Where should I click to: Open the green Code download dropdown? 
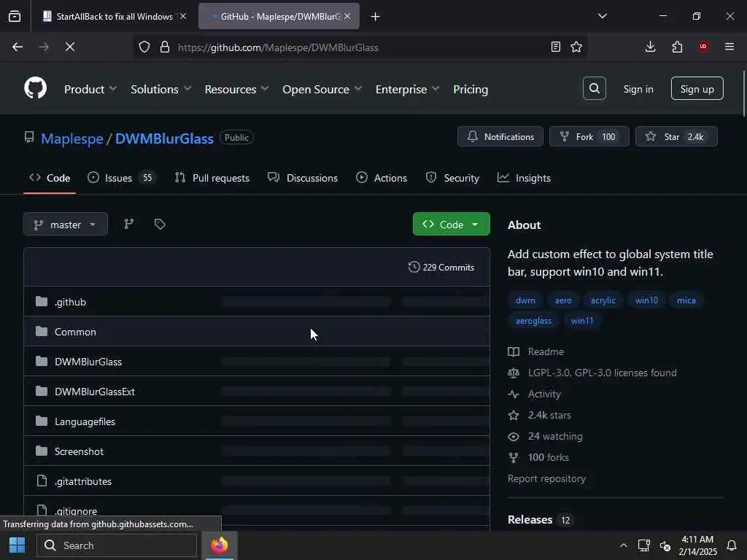click(451, 225)
